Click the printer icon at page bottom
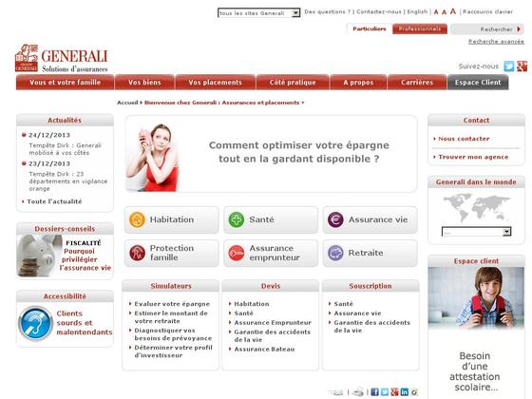This screenshot has width=532, height=399. (x=357, y=391)
